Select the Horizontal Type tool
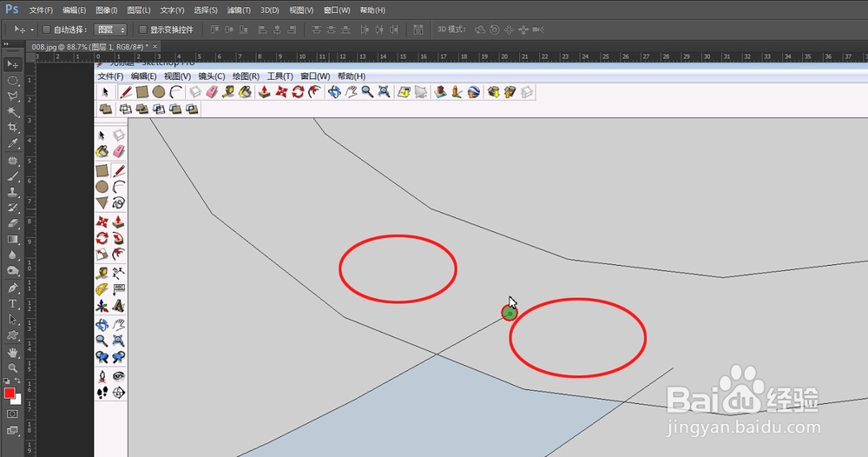The width and height of the screenshot is (868, 457). [13, 303]
